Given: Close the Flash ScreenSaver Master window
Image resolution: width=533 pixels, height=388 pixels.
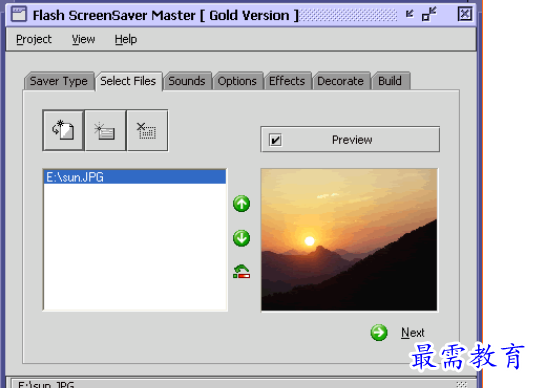Looking at the screenshot, I should pyautogui.click(x=465, y=14).
